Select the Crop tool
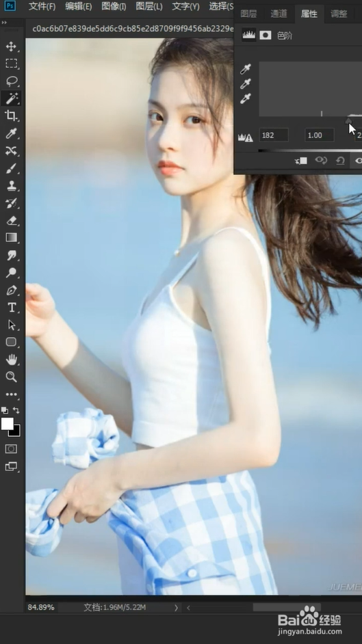Image resolution: width=362 pixels, height=644 pixels. [x=11, y=116]
